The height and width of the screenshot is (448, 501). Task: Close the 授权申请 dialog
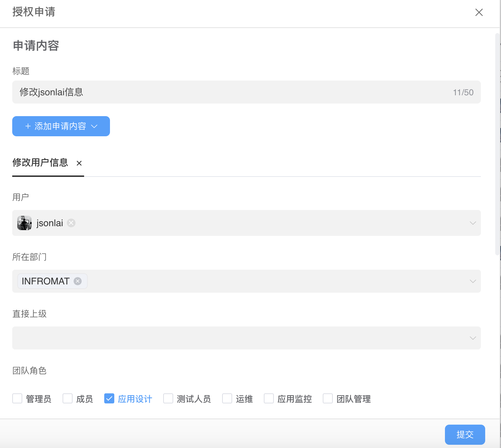coord(479,12)
